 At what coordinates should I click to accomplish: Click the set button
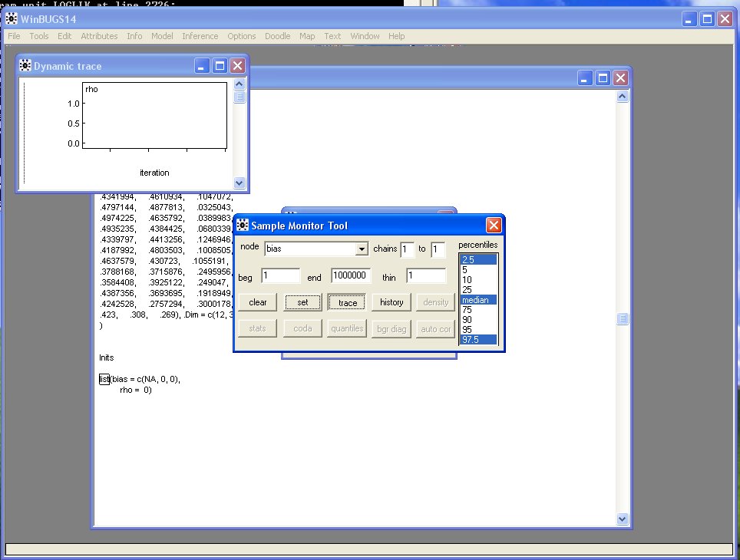303,302
